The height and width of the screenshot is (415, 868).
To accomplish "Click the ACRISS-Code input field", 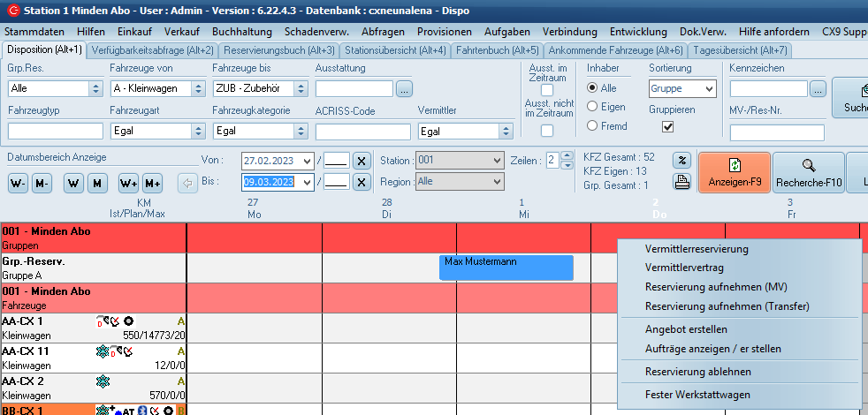I will pos(362,131).
